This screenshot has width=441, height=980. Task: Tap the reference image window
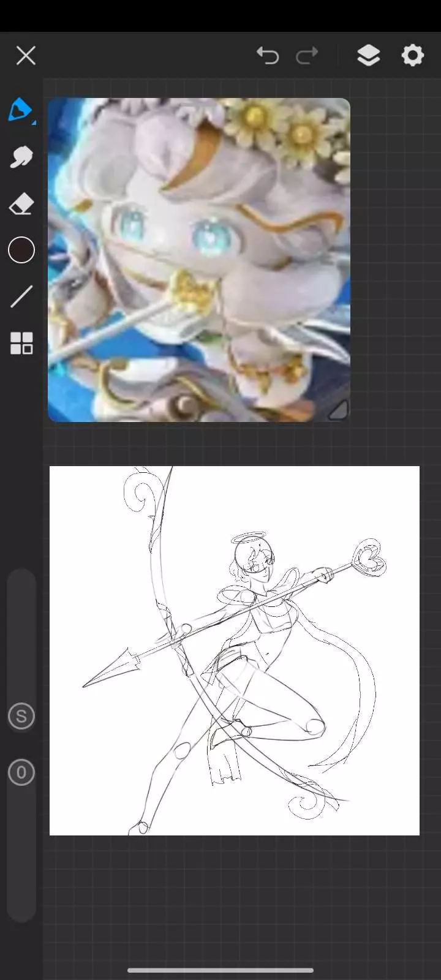(199, 260)
